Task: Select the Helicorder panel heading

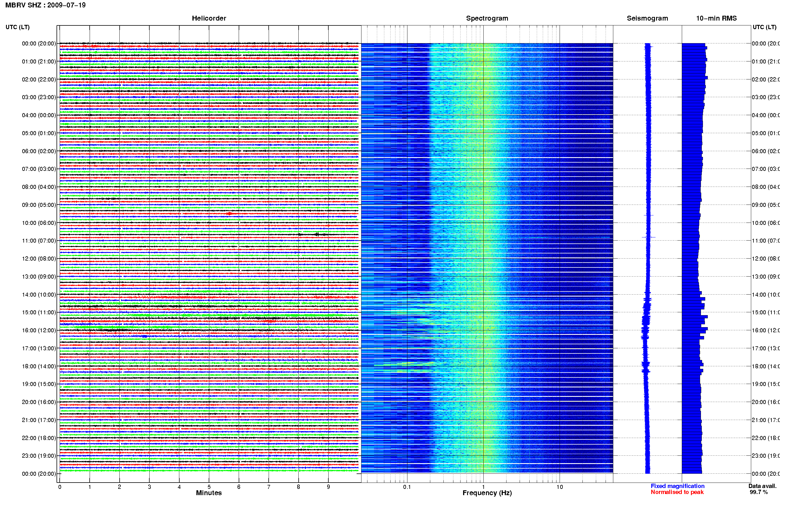Action: click(x=209, y=18)
